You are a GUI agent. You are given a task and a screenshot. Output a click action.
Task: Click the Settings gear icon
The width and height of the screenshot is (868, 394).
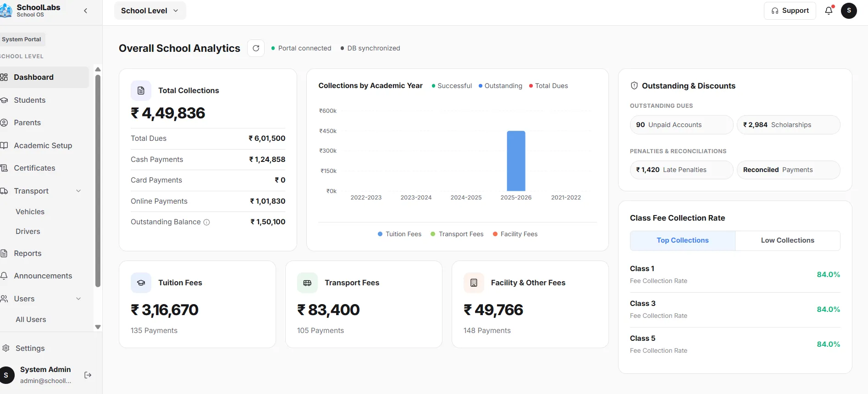6,348
